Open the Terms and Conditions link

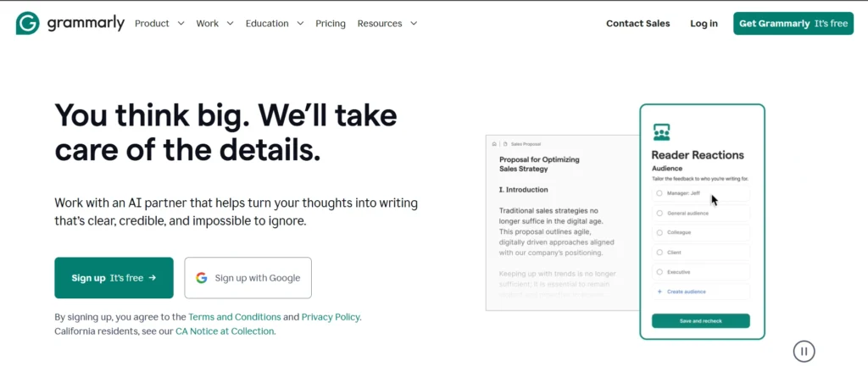point(234,317)
